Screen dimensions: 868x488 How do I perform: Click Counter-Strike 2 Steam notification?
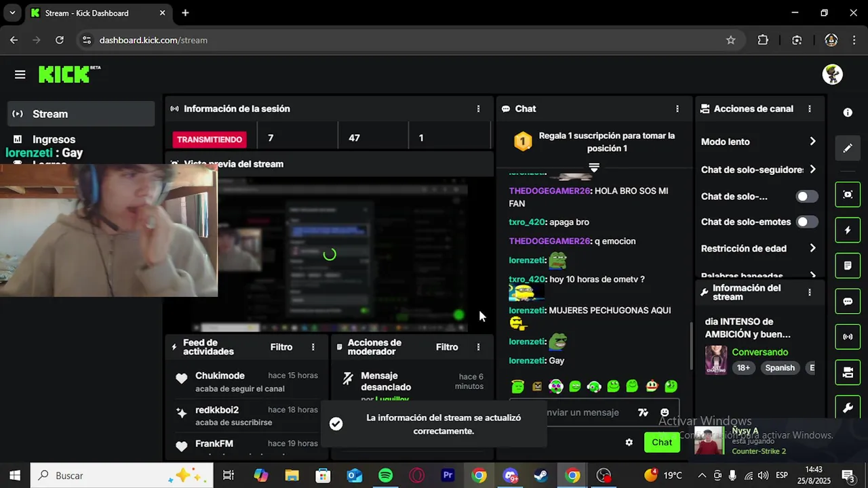click(759, 451)
